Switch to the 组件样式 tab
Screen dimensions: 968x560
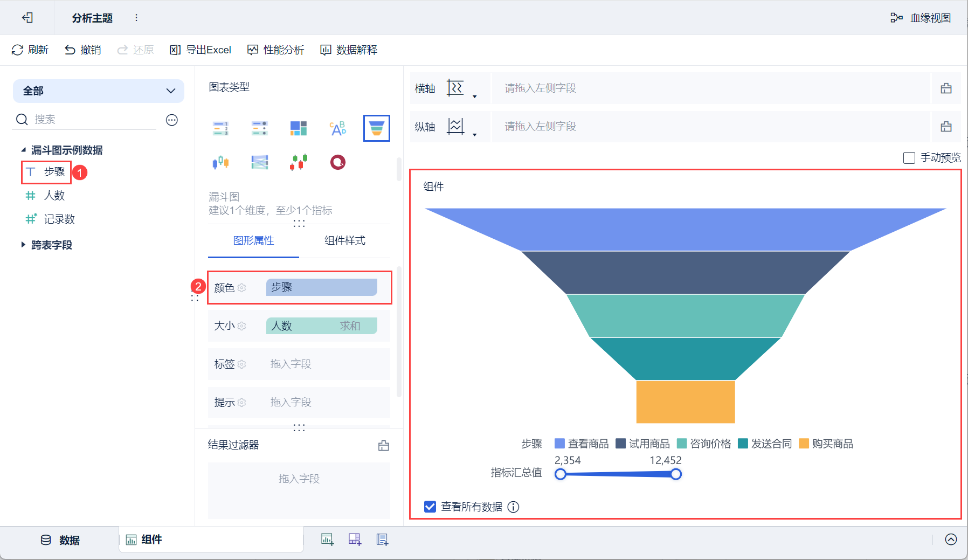click(345, 241)
